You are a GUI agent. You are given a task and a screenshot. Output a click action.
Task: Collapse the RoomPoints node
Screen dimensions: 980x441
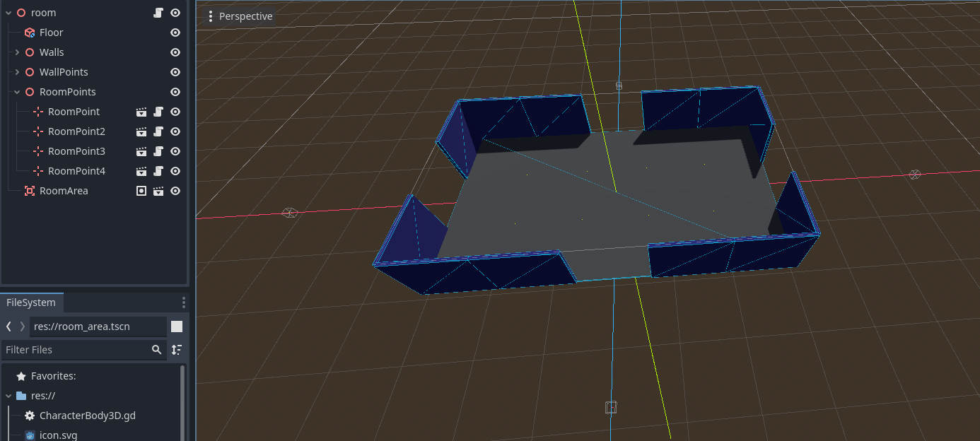coord(17,92)
